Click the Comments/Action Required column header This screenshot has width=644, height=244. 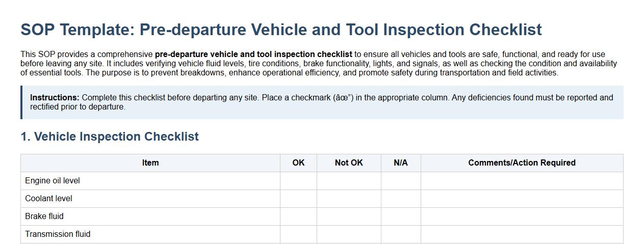(x=522, y=163)
